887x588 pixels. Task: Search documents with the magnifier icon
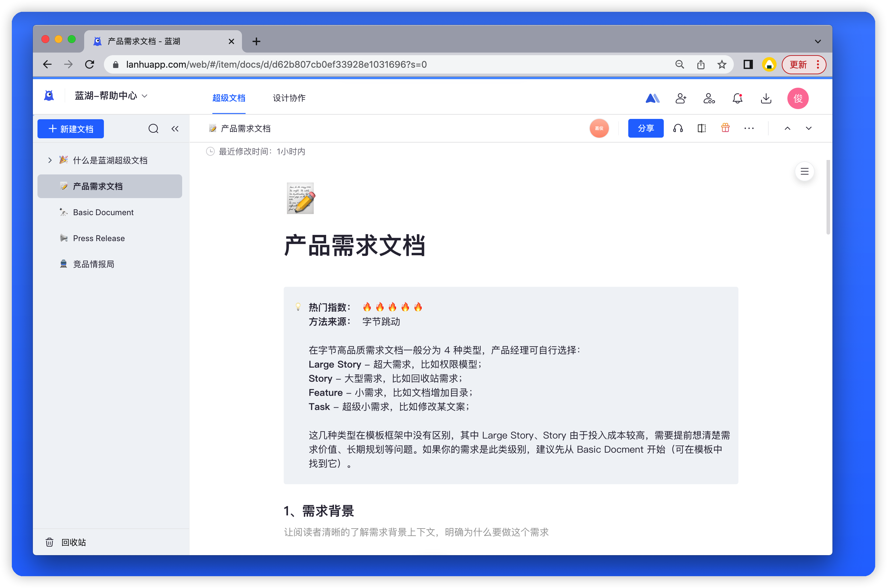click(x=153, y=129)
